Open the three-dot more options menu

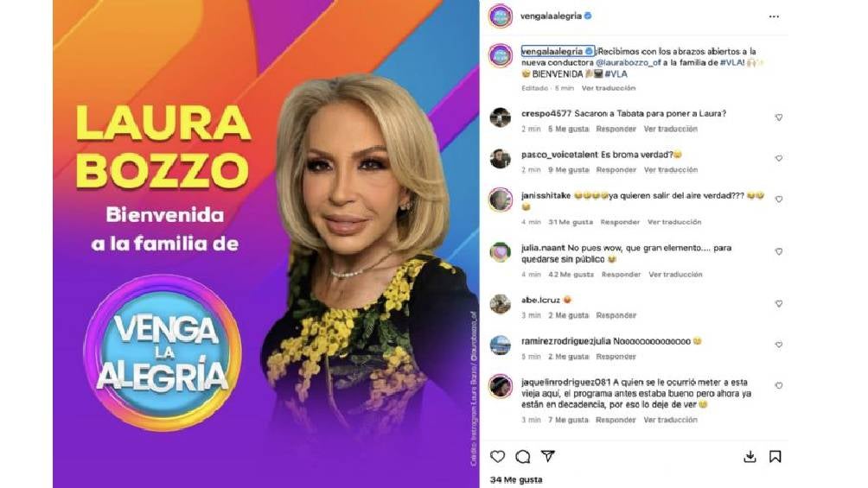click(774, 16)
